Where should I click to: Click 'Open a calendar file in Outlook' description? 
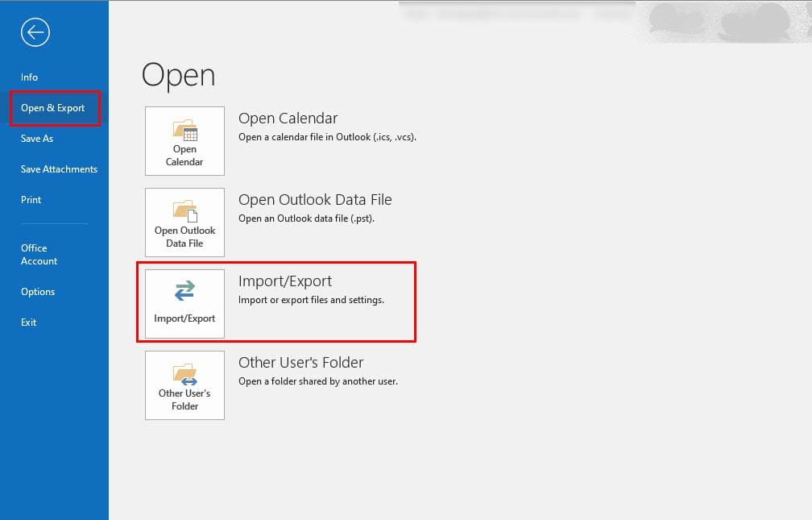click(x=327, y=137)
